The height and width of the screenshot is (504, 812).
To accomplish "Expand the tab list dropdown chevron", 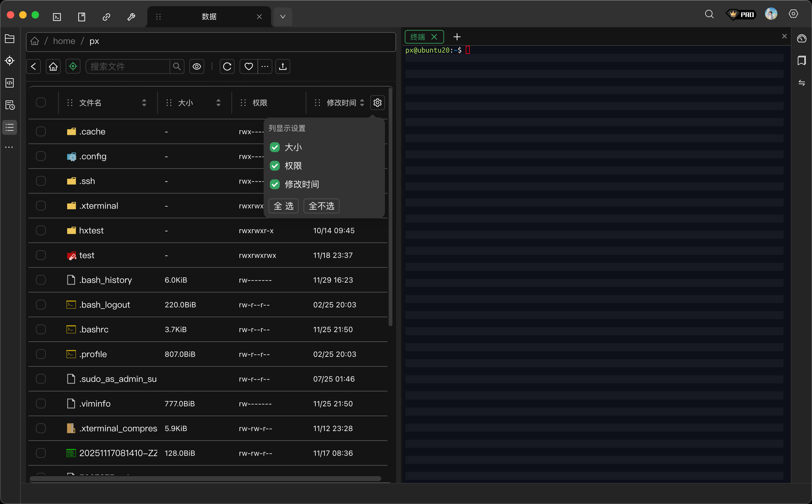I will (x=283, y=17).
